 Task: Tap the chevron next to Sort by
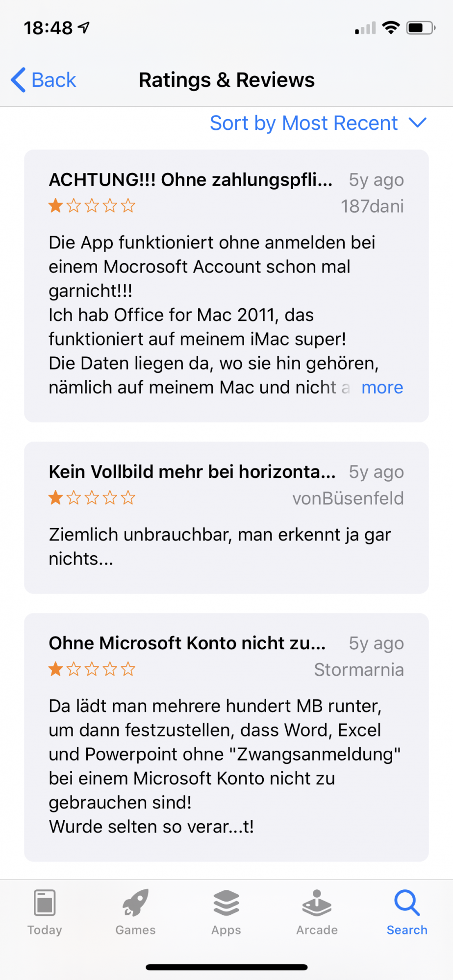(x=418, y=122)
